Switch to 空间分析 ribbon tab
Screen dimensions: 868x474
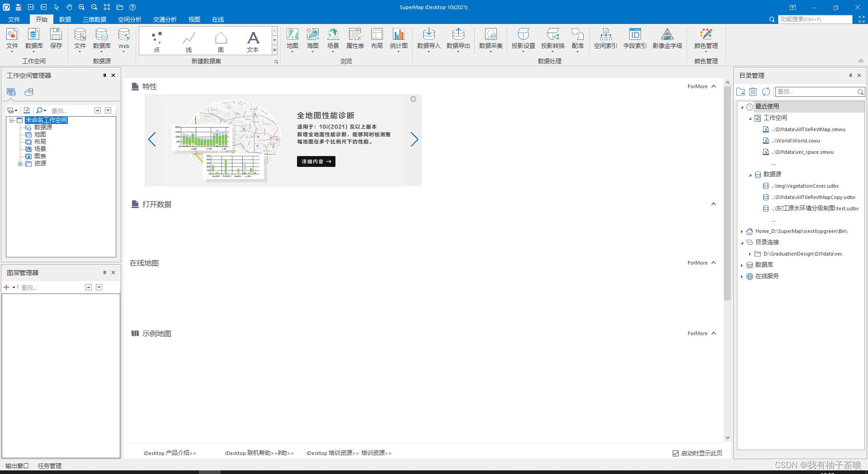pos(130,19)
